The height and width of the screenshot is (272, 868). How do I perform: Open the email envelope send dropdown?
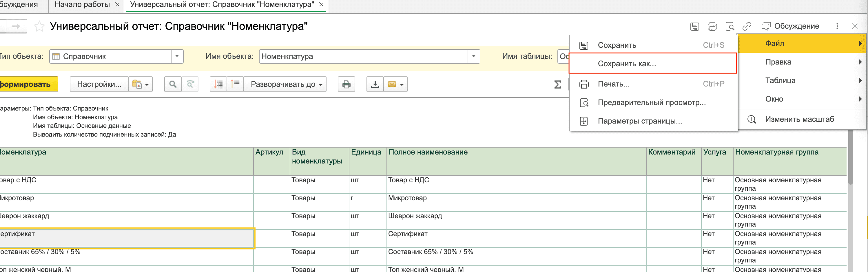395,84
